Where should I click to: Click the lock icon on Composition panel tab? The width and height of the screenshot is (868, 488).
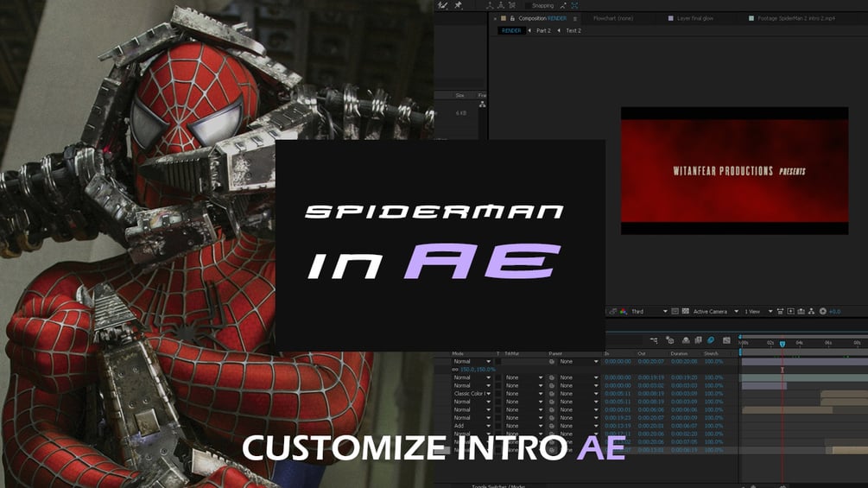click(512, 18)
